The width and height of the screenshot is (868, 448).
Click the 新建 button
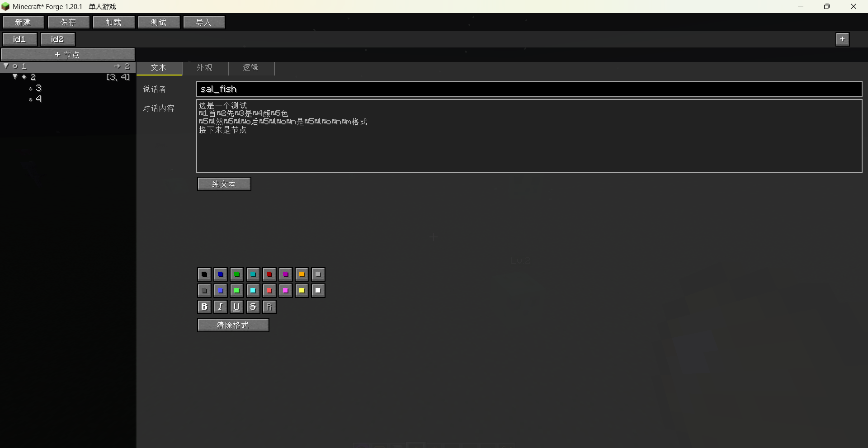click(24, 22)
